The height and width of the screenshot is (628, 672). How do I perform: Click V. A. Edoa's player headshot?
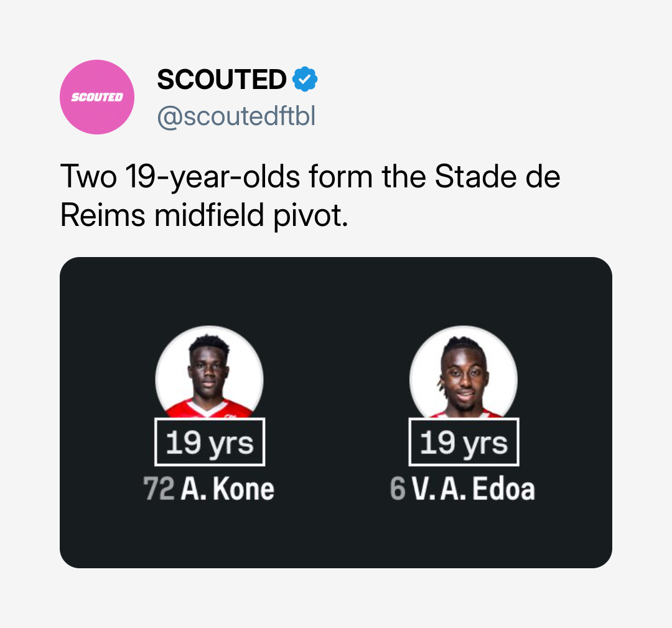464,372
